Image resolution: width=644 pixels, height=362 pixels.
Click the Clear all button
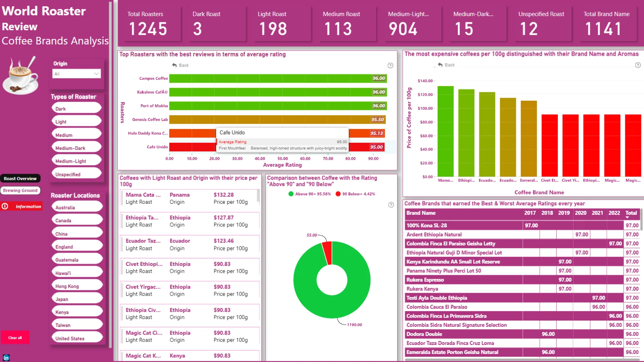pos(15,337)
